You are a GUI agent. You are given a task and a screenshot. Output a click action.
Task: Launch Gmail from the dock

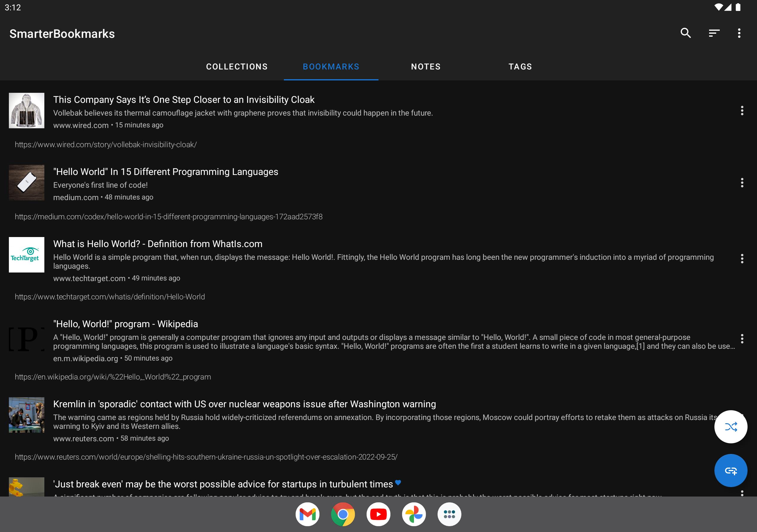[307, 514]
